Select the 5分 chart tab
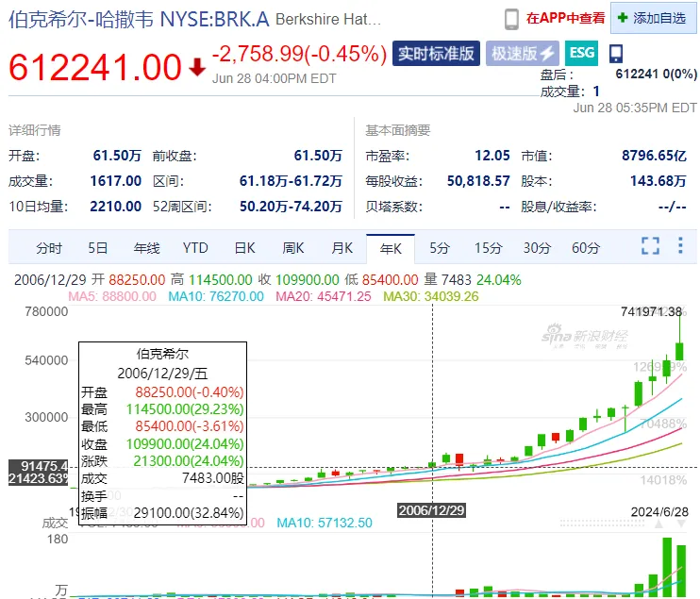Viewport: 700px width, 599px height. coord(440,248)
